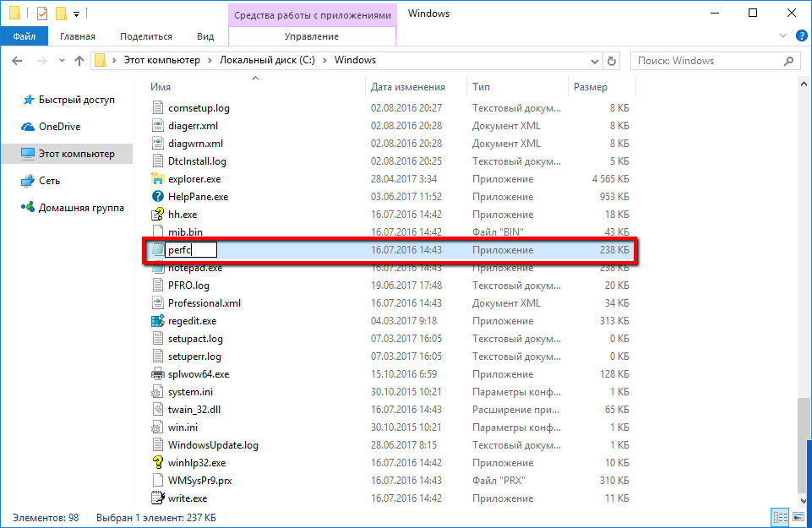Click the diagerr.xml file icon
The image size is (812, 528).
(x=158, y=125)
